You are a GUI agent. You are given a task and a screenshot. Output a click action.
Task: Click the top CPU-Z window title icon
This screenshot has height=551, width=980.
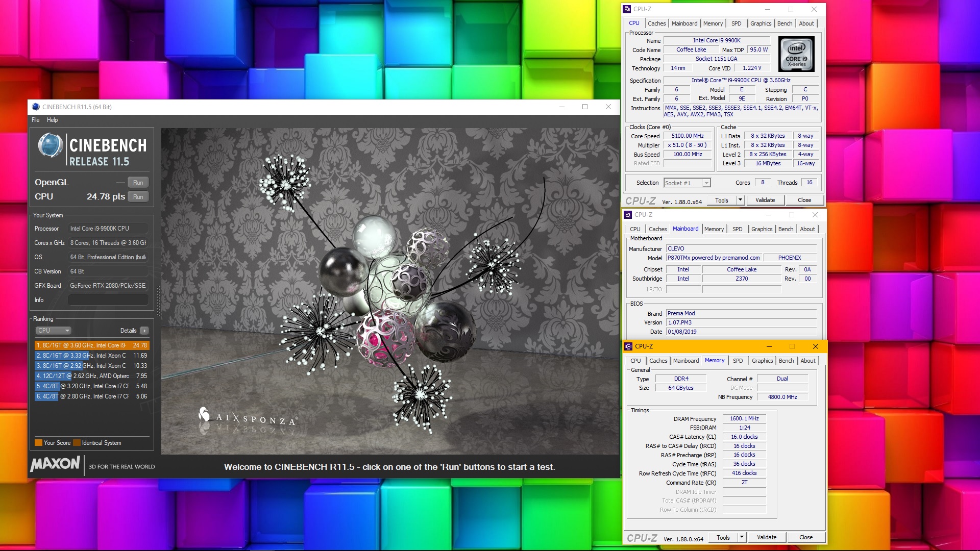[627, 9]
